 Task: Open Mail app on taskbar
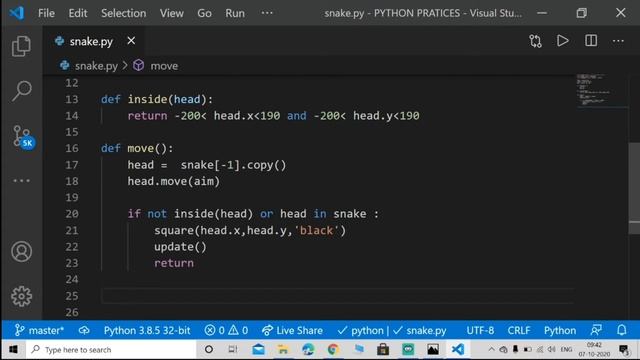[x=258, y=350]
